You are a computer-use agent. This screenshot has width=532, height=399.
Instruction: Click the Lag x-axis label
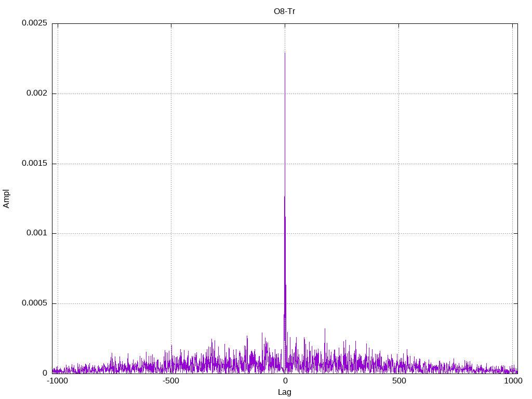[x=284, y=392]
